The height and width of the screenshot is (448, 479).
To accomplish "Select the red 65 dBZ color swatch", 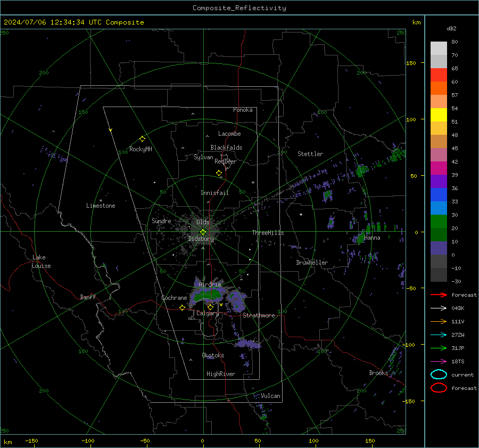I will pyautogui.click(x=439, y=75).
